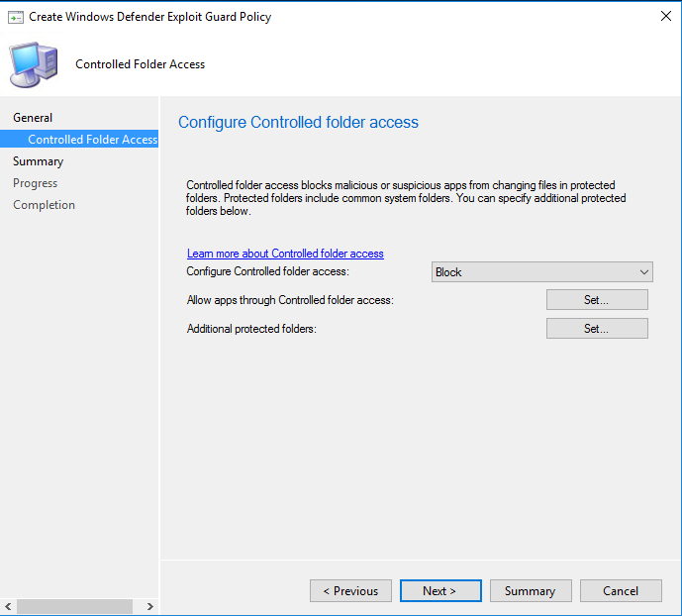The height and width of the screenshot is (616, 682).
Task: Click the wizard icon in the title bar
Action: (x=15, y=17)
